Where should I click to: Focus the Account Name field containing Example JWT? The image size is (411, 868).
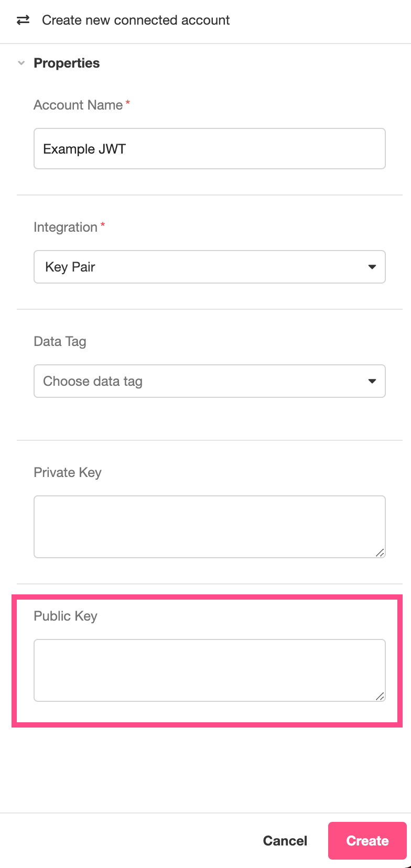point(210,149)
